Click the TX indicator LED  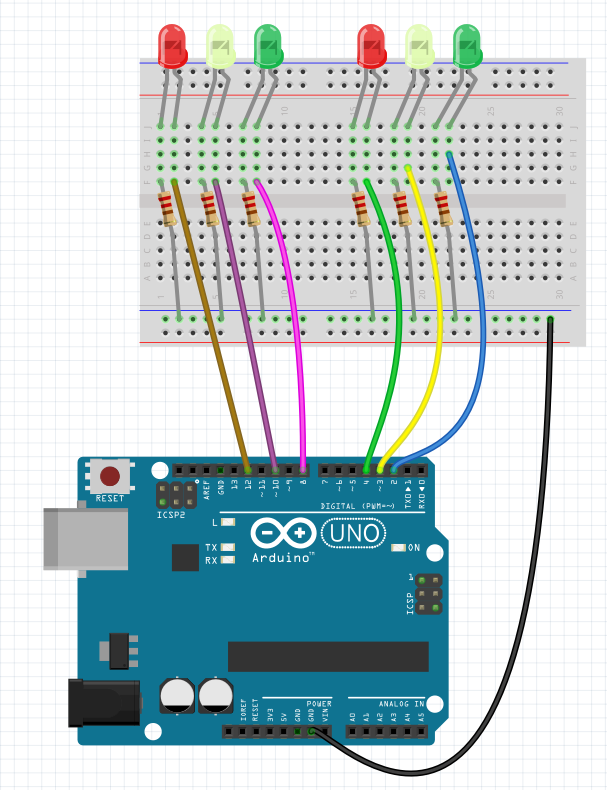point(228,547)
